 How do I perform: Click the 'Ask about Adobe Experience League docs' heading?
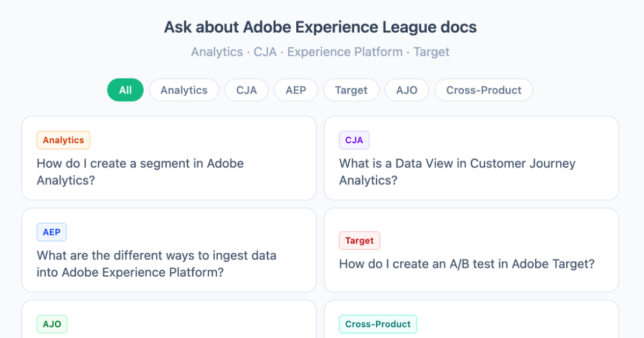click(x=320, y=27)
